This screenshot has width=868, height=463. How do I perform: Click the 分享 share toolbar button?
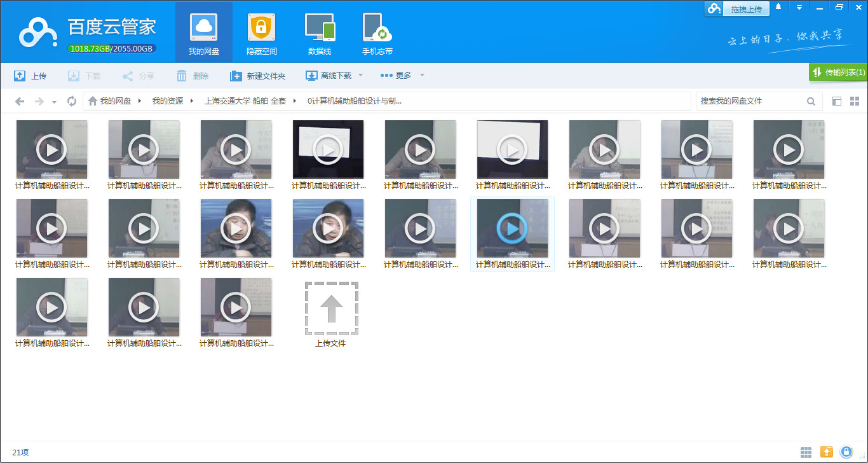coord(139,76)
